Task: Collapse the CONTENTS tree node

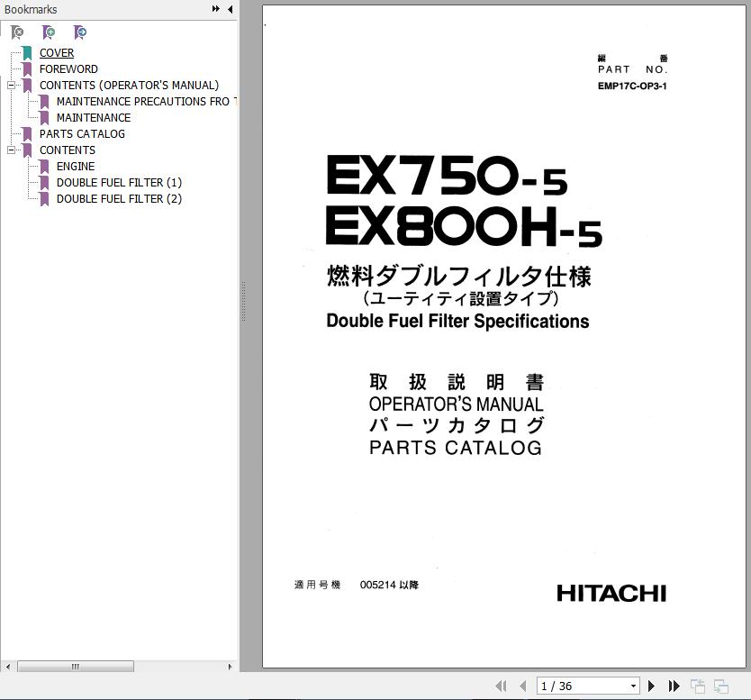Action: point(11,150)
